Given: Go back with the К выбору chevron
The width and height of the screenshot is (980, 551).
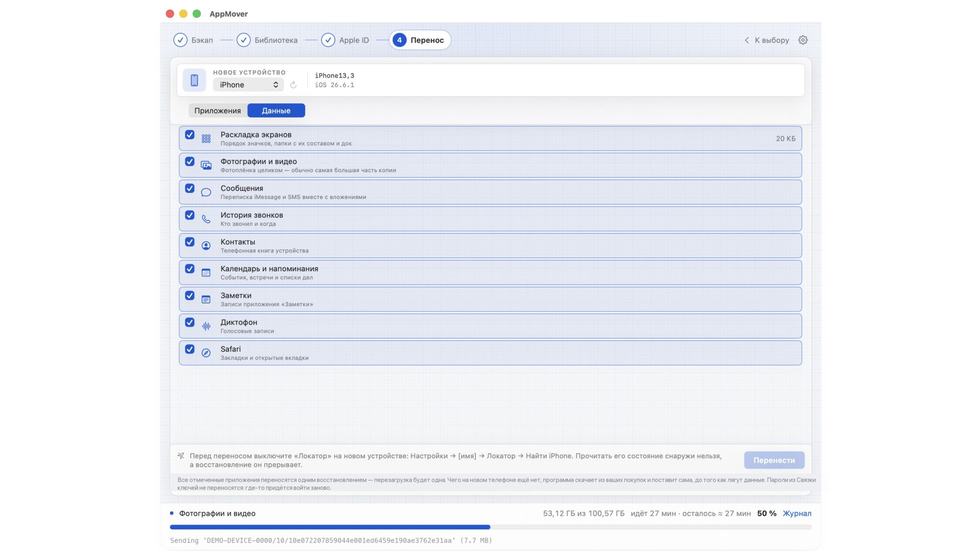Looking at the screenshot, I should [746, 40].
